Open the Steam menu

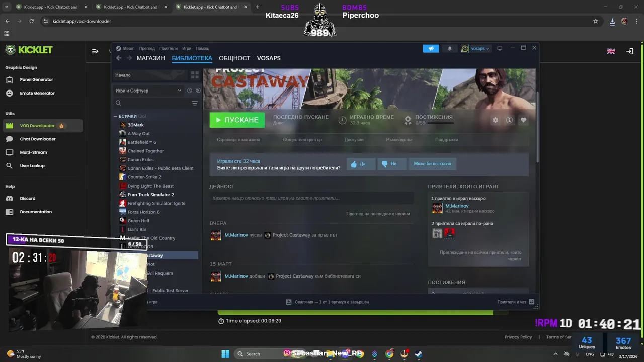(x=125, y=48)
